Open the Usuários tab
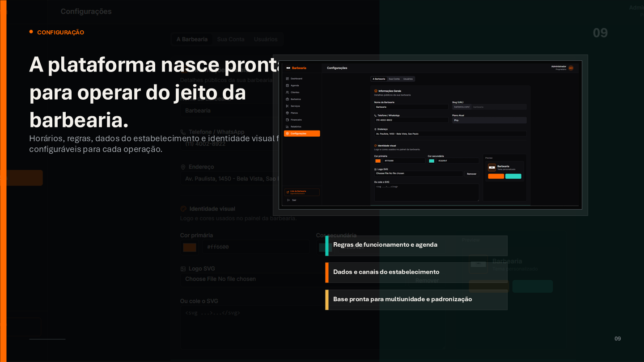 [408, 79]
